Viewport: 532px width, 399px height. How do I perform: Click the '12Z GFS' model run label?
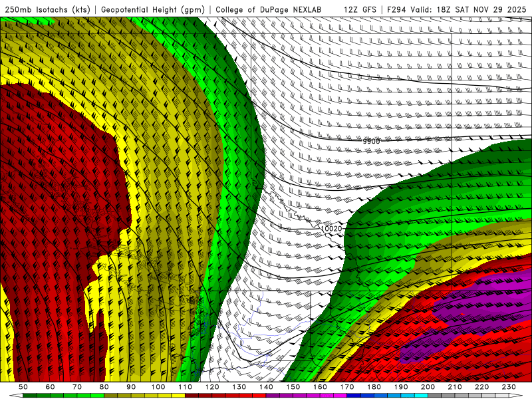[360, 9]
